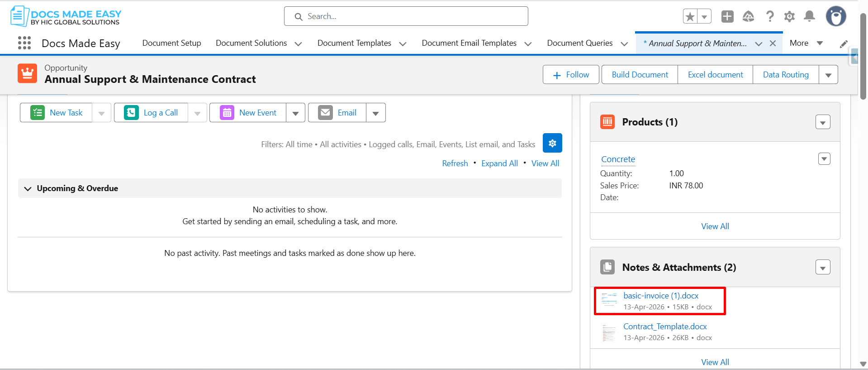Screen dimensions: 868x370
Task: Open the Email dropdown arrow
Action: 375,113
